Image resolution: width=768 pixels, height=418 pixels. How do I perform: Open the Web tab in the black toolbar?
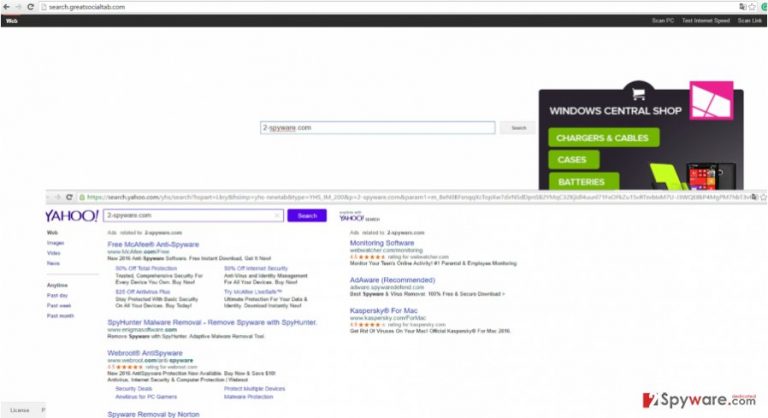click(x=12, y=21)
